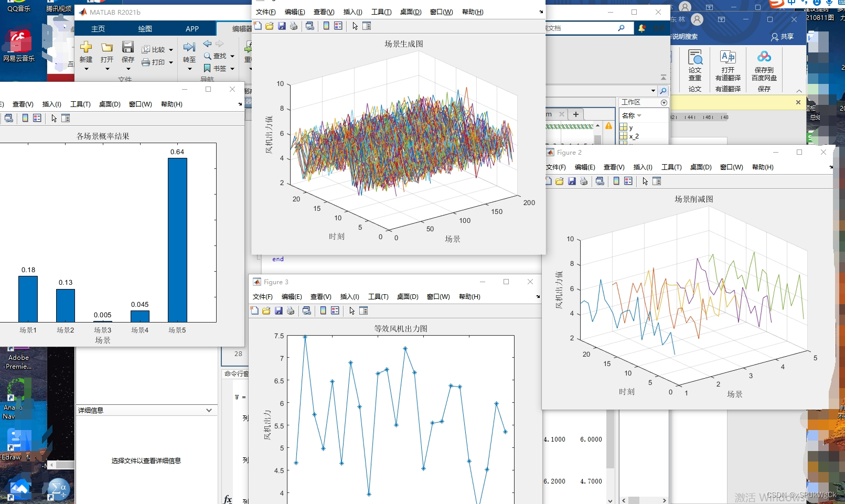Open Property Inspector icon in 场景生成图 window

click(x=367, y=26)
